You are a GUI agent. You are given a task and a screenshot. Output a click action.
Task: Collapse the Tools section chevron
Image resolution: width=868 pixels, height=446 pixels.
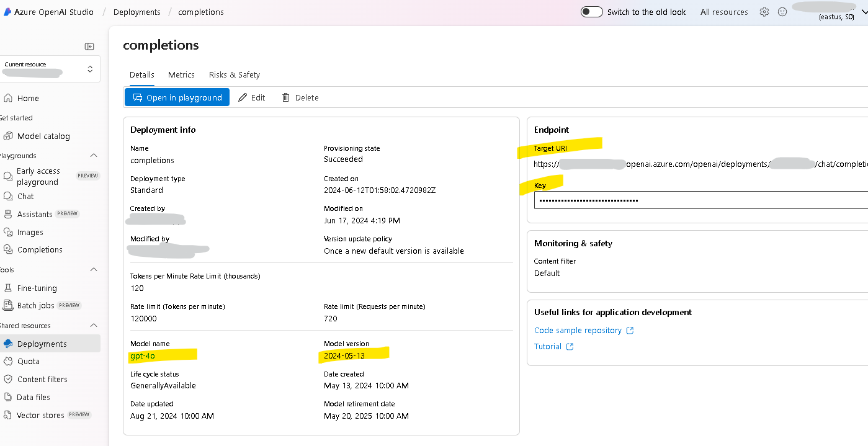point(94,270)
